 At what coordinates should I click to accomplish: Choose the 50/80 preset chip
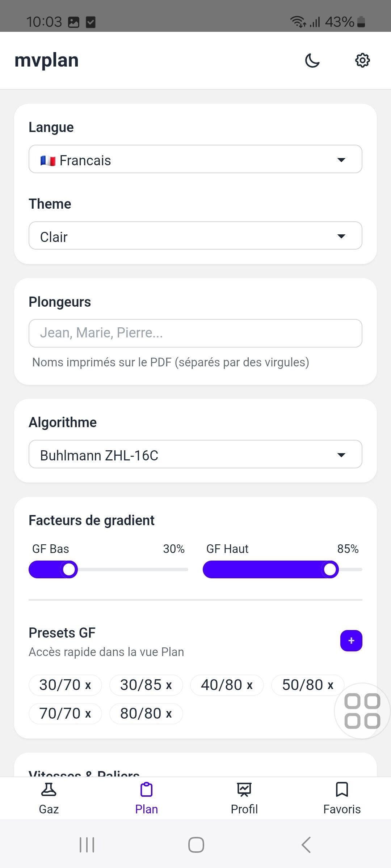click(302, 685)
